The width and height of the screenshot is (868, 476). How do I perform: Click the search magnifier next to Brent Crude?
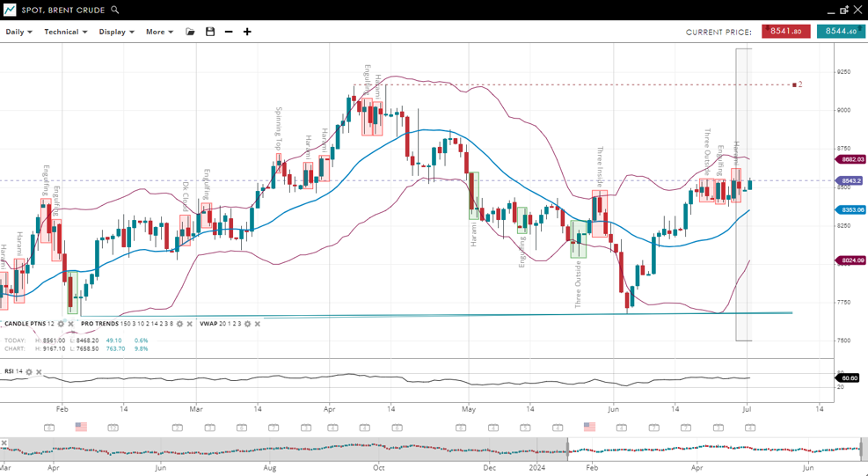click(115, 11)
